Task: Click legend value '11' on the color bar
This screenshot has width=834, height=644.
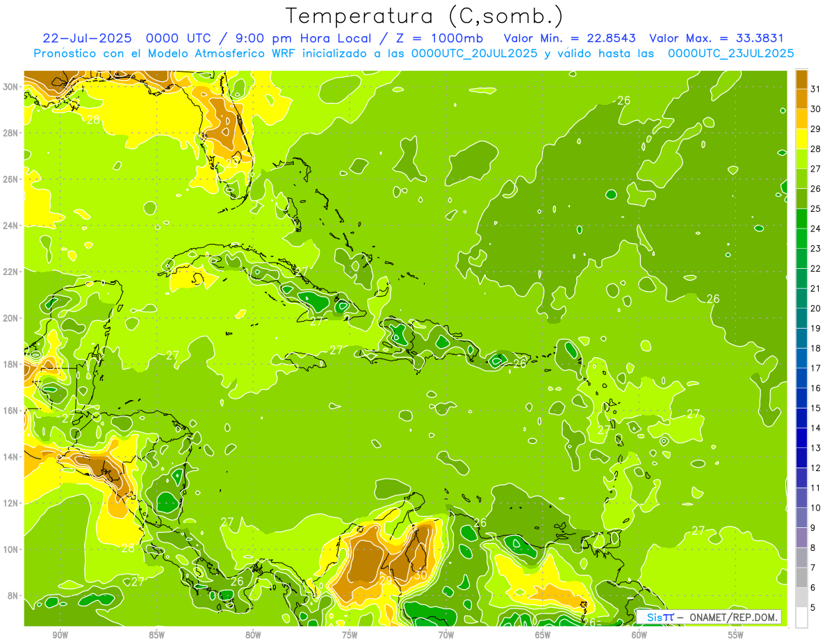Action: point(816,488)
